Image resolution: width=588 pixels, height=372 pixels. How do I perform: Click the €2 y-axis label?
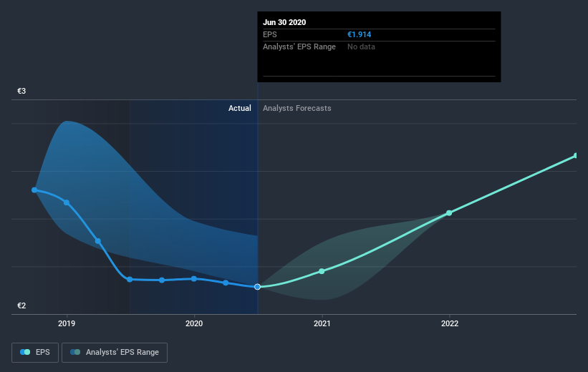[21, 305]
